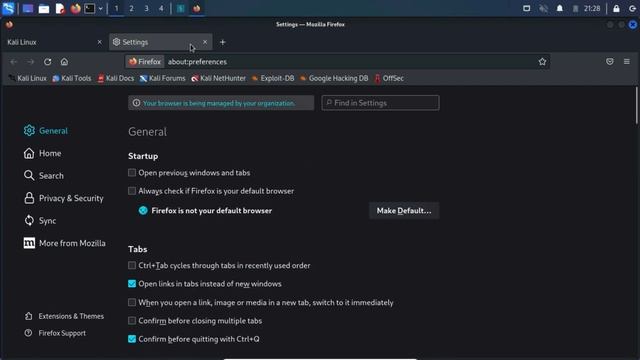Image resolution: width=640 pixels, height=360 pixels.
Task: Open the OffSec bookmark
Action: (389, 78)
